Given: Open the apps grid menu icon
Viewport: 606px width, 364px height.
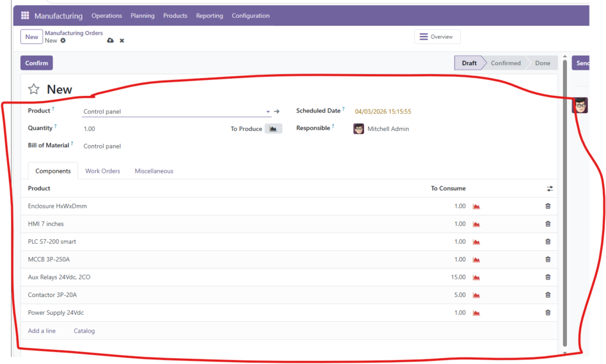Looking at the screenshot, I should click(x=25, y=16).
